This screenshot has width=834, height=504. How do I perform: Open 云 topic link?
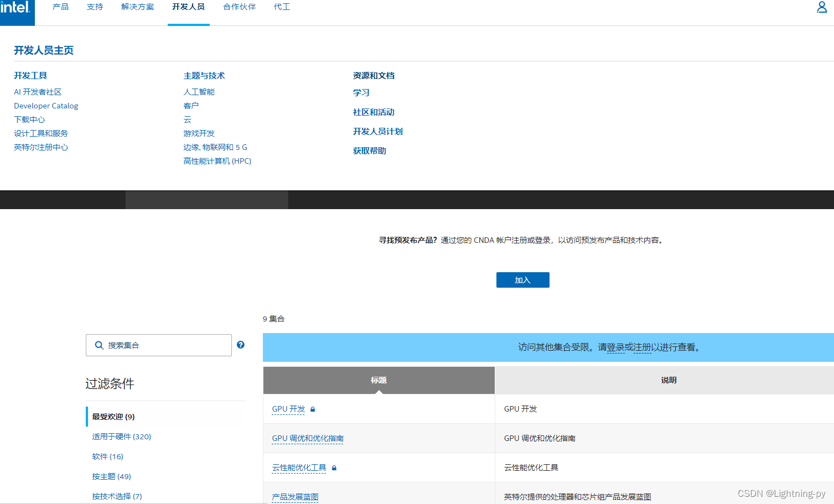pyautogui.click(x=188, y=119)
